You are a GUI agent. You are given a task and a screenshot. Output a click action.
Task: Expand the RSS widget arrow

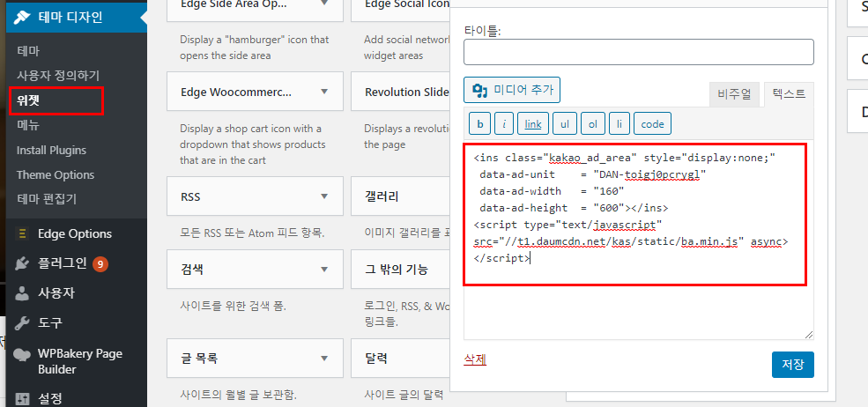324,196
